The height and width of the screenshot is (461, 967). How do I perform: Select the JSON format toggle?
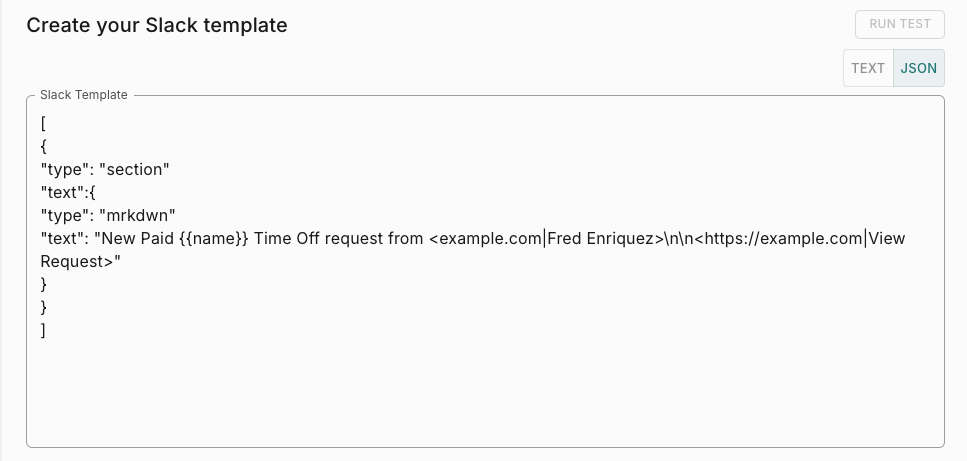tap(918, 68)
